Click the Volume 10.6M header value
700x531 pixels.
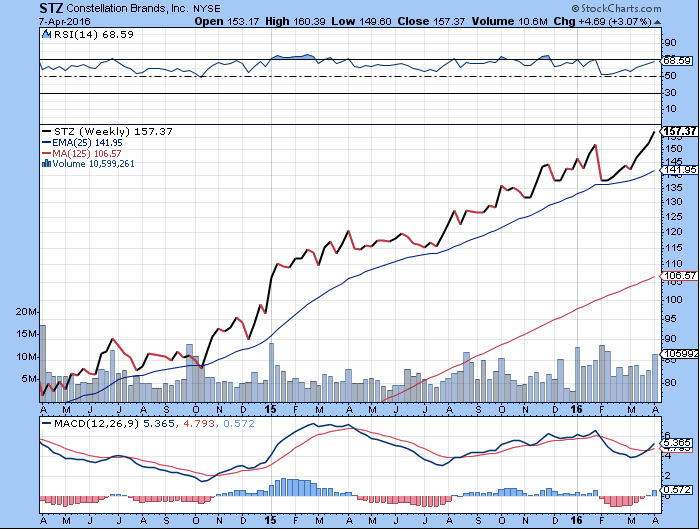pyautogui.click(x=509, y=21)
